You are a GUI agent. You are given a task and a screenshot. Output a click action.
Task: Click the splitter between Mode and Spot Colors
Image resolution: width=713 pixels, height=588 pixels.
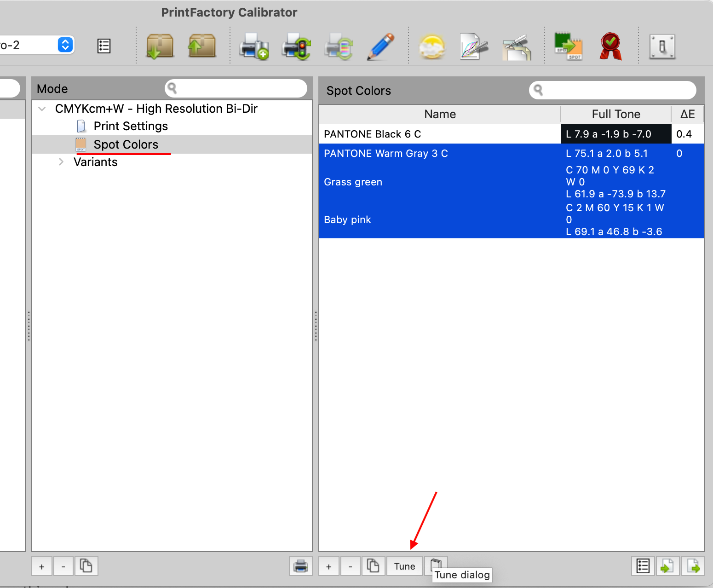pos(316,326)
